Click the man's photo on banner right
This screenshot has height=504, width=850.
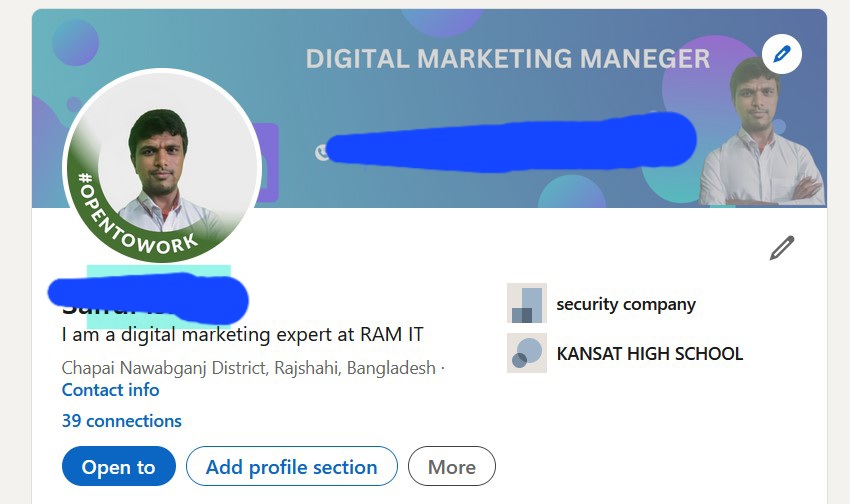click(761, 132)
